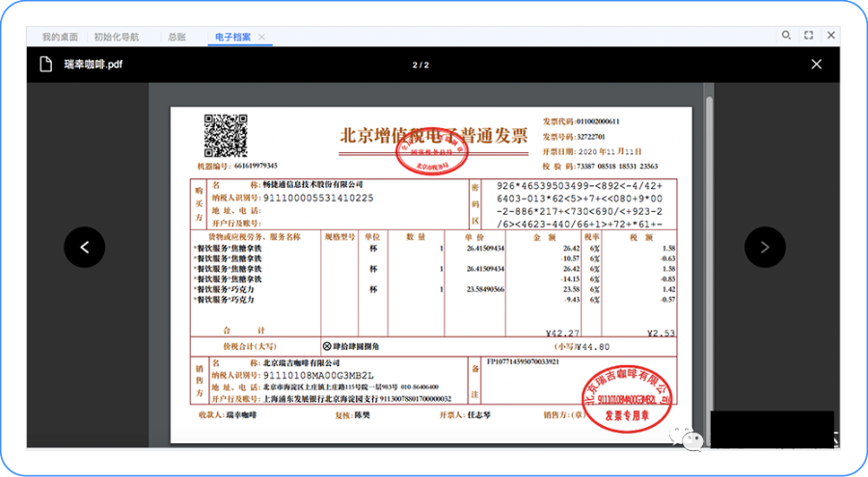This screenshot has width=868, height=477.
Task: Click the WeChat logo icon
Action: tap(687, 437)
